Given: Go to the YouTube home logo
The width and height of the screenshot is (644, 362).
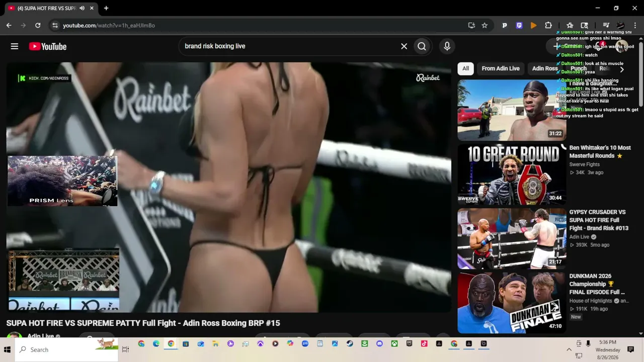Looking at the screenshot, I should 48,46.
